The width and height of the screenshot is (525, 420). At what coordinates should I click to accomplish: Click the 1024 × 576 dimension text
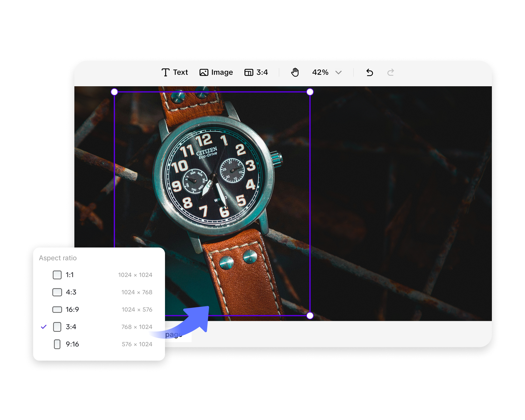tap(137, 310)
